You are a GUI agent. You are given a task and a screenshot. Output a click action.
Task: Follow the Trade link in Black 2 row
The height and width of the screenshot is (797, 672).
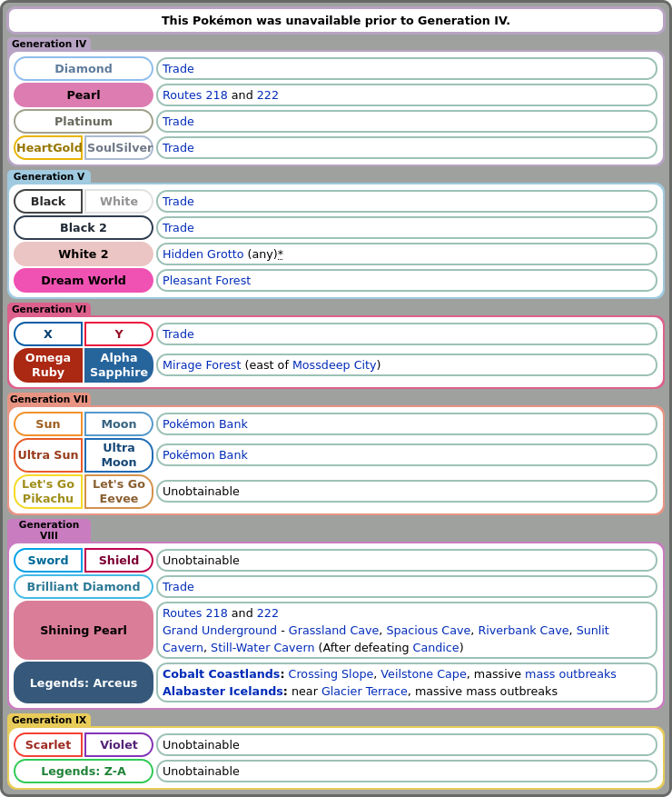point(178,228)
